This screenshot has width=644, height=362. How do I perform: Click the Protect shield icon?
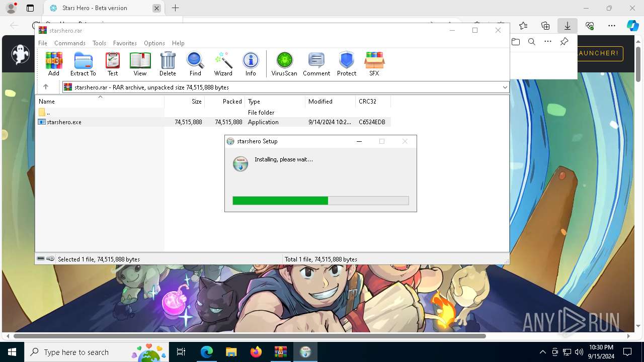tap(347, 64)
